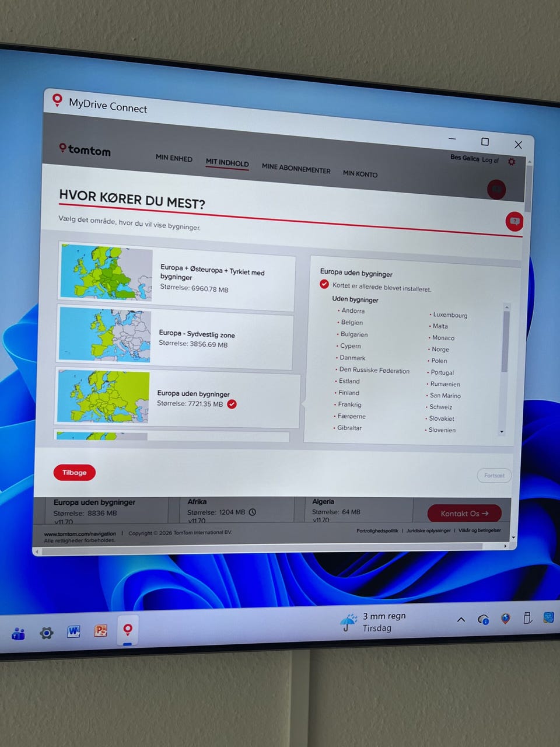The height and width of the screenshot is (747, 560).
Task: Click 'Størrelse: 3856.69 MB' text
Action: pyautogui.click(x=193, y=344)
